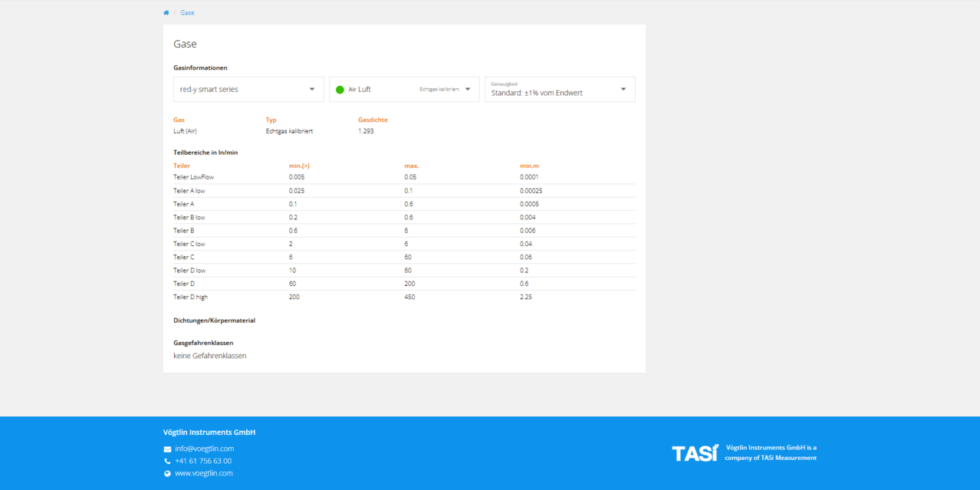Click the value 0.00025 in the table
This screenshot has height=490, width=980.
pyautogui.click(x=531, y=191)
